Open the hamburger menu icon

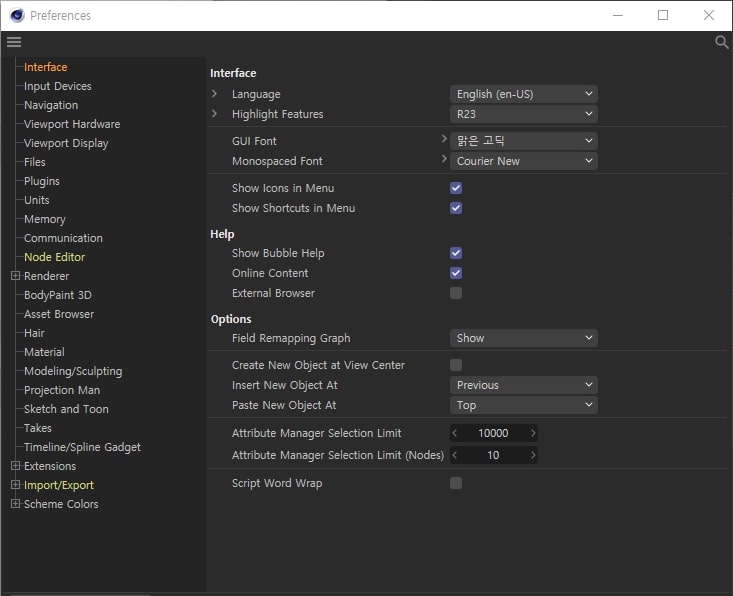[13, 42]
